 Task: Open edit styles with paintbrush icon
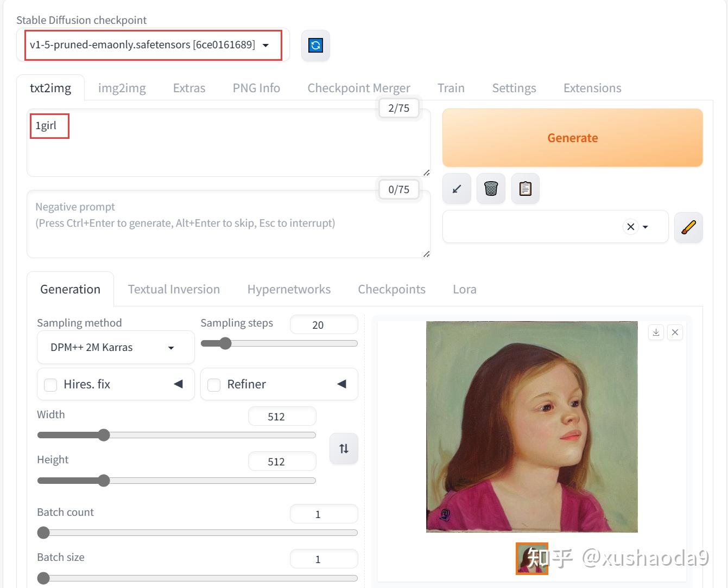click(x=688, y=227)
